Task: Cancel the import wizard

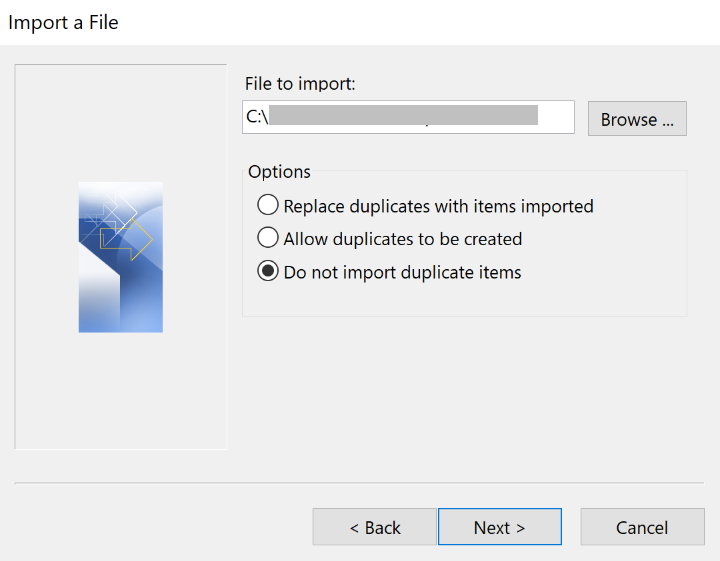Action: [x=642, y=527]
